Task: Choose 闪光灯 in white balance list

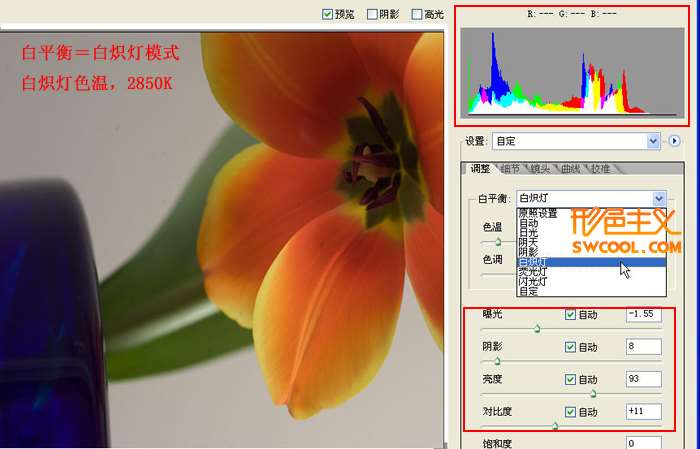Action: 591,282
